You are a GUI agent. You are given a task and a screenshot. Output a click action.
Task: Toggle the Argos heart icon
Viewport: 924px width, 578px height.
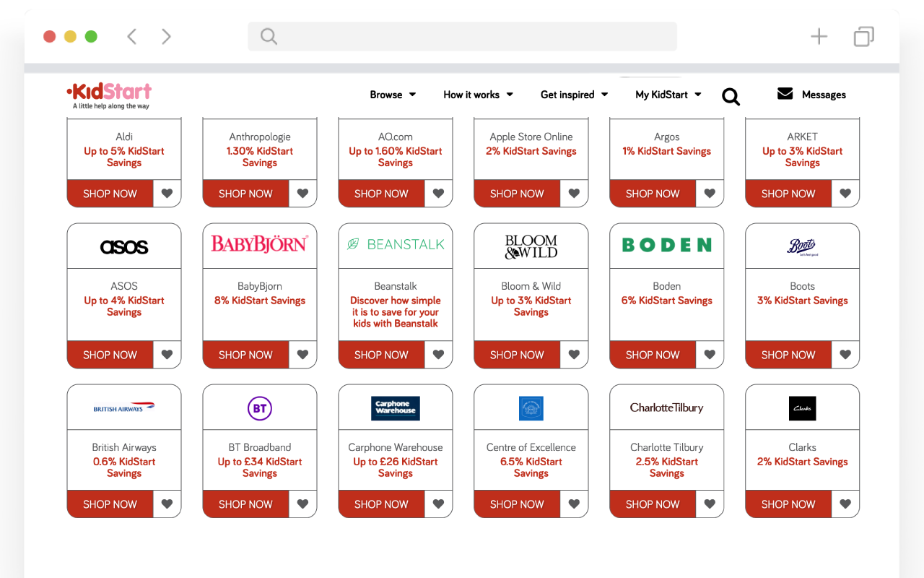[x=710, y=194]
